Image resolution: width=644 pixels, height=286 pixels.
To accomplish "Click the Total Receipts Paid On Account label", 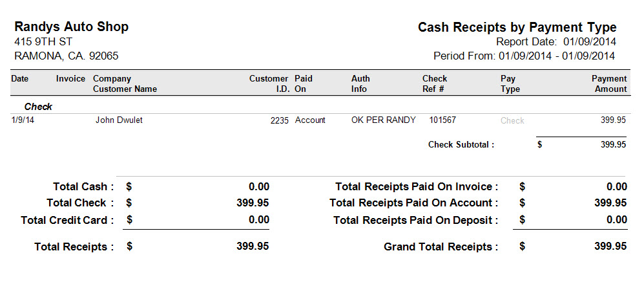I will point(413,203).
